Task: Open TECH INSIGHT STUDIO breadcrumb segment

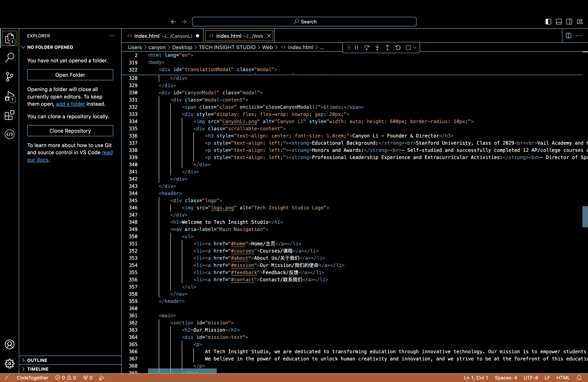Action: point(227,47)
